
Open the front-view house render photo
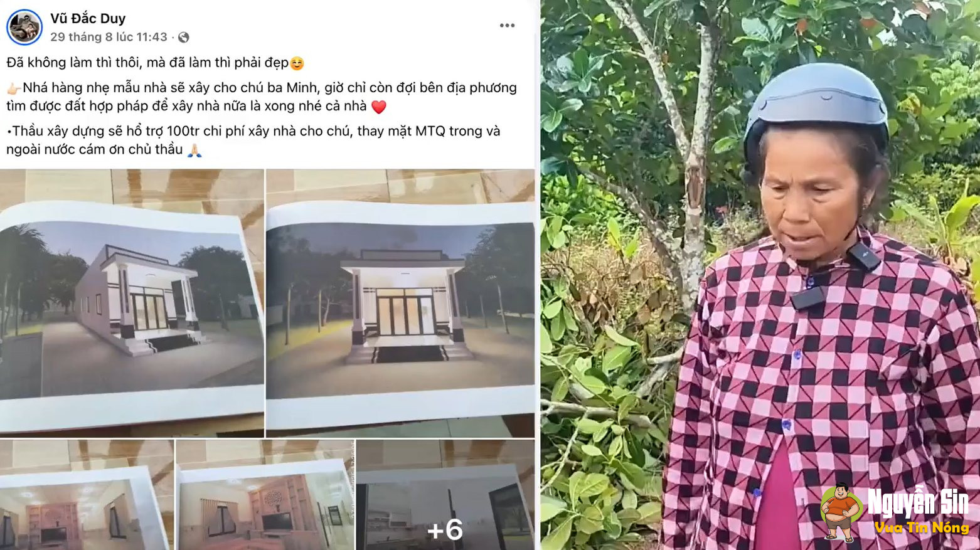click(x=400, y=303)
